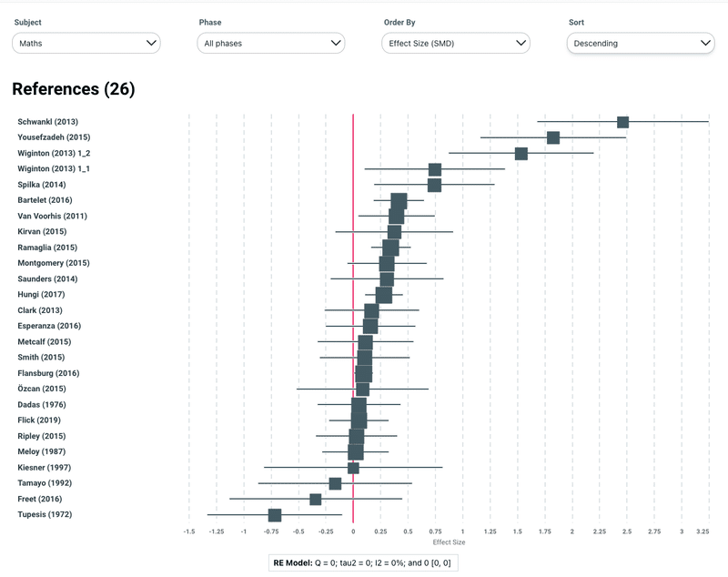Select the Freet (2016) data point marker
This screenshot has width=728, height=577.
316,499
